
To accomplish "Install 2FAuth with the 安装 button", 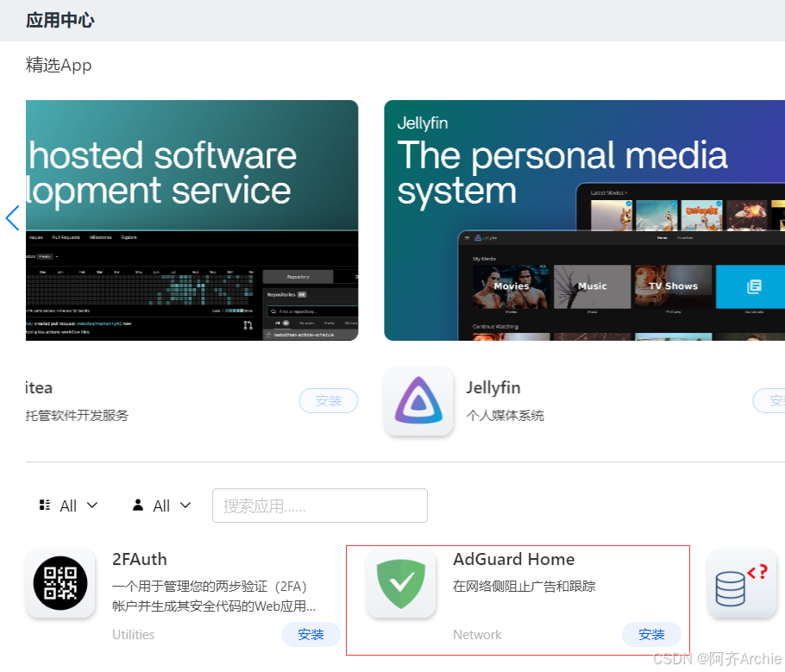I will (x=311, y=634).
